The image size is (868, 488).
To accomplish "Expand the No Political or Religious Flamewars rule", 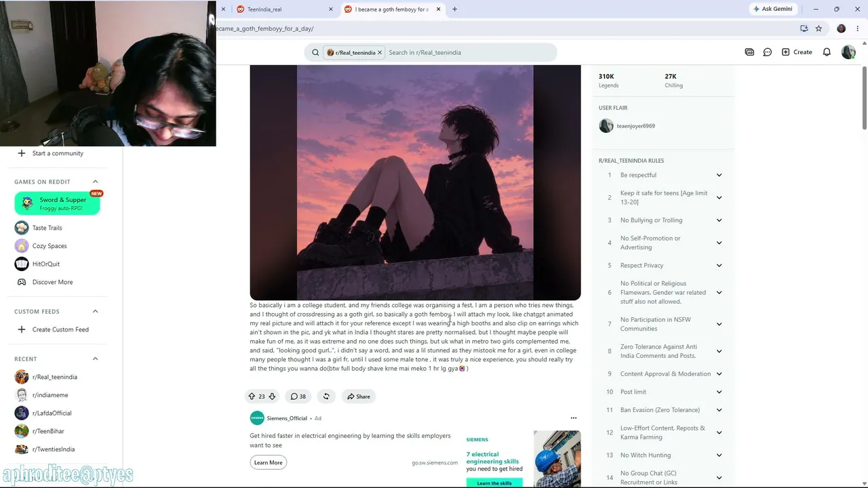I will [x=719, y=293].
